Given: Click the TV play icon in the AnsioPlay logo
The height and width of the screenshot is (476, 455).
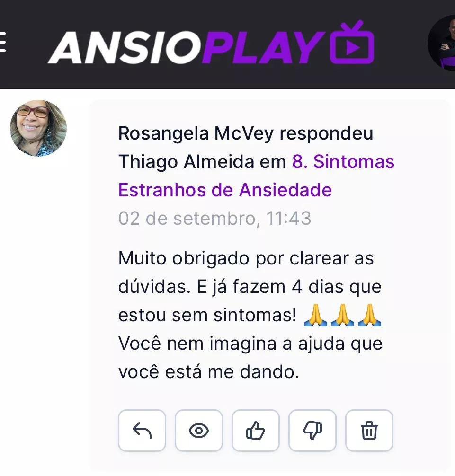Looking at the screenshot, I should pyautogui.click(x=352, y=42).
